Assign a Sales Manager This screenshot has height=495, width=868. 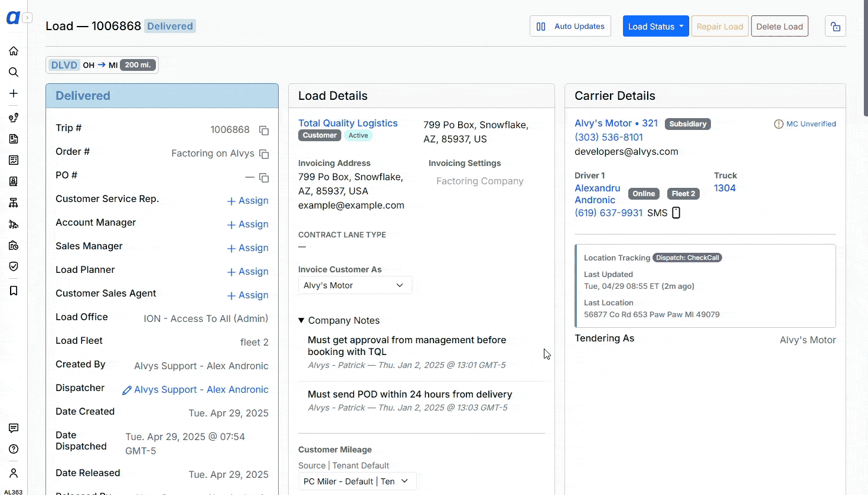[248, 248]
